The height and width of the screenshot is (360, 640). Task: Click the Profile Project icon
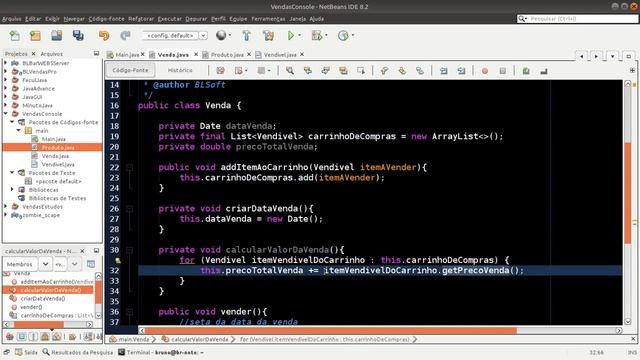[x=343, y=36]
